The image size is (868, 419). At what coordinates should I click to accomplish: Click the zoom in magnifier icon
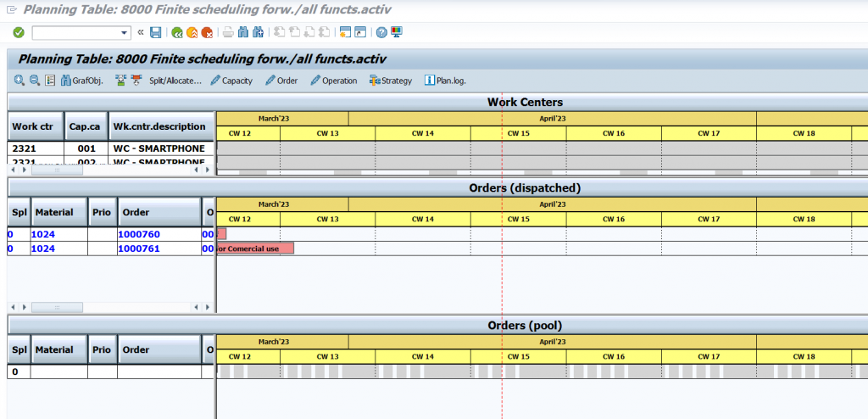[19, 81]
